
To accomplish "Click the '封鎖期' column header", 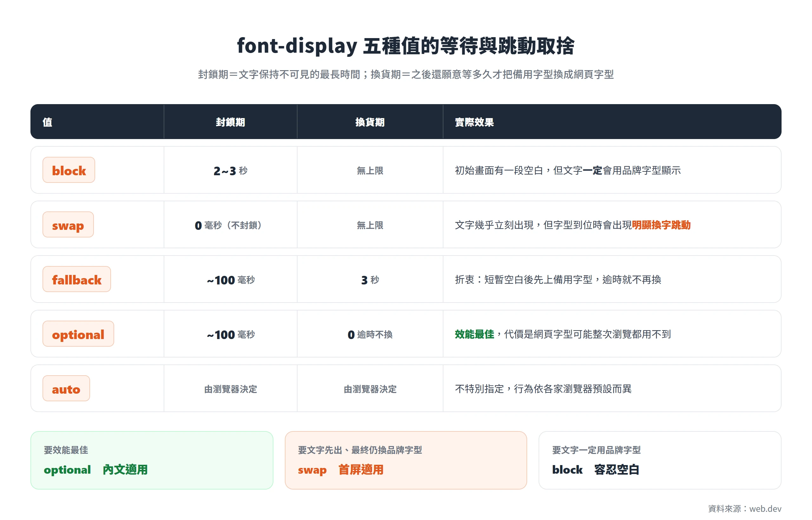I will click(231, 122).
